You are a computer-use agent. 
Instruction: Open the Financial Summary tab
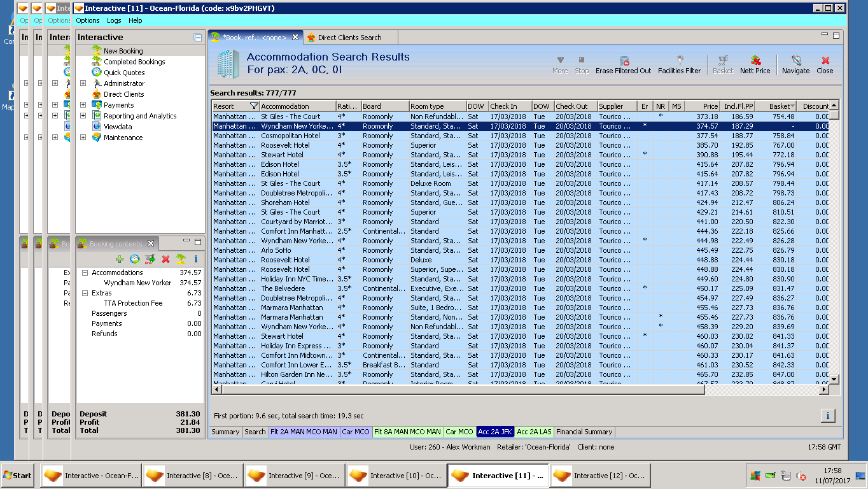pyautogui.click(x=584, y=432)
